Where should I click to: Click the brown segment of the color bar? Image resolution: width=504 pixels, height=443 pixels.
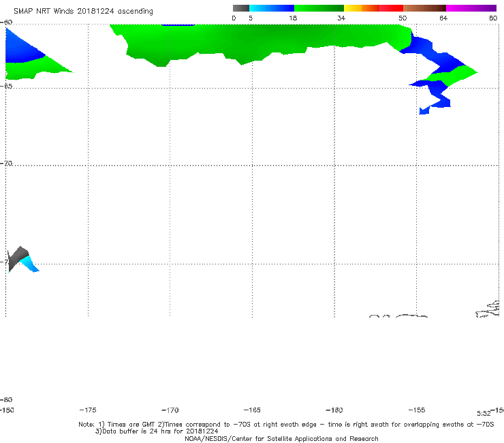pos(424,8)
